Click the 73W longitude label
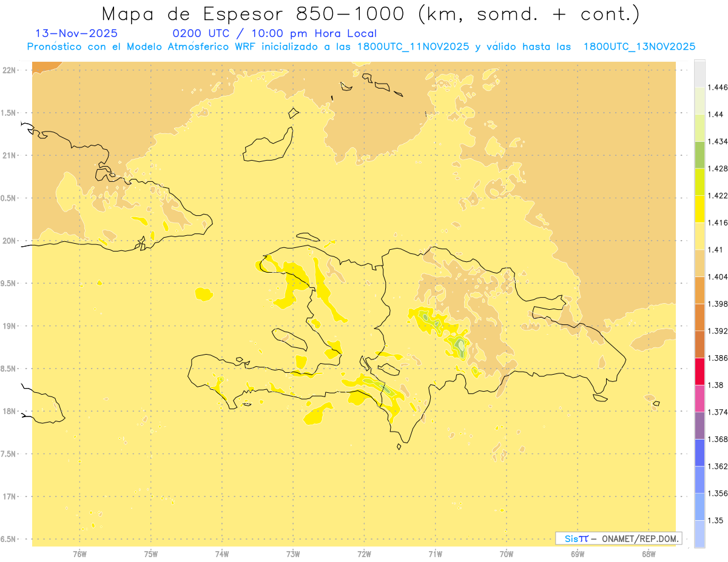 click(293, 554)
